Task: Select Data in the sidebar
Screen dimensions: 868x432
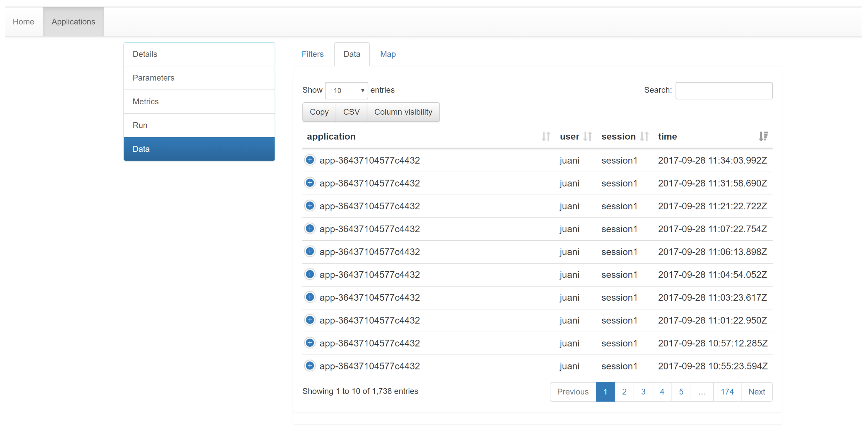Action: 199,149
